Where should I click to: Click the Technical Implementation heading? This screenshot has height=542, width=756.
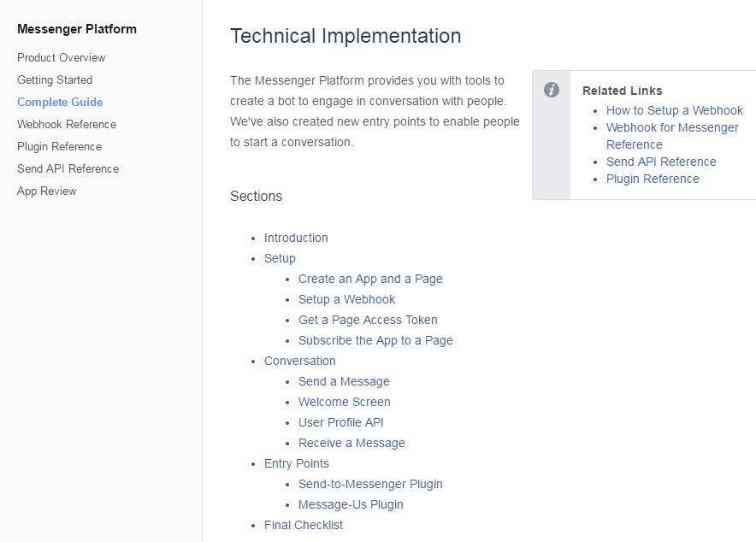[x=346, y=36]
